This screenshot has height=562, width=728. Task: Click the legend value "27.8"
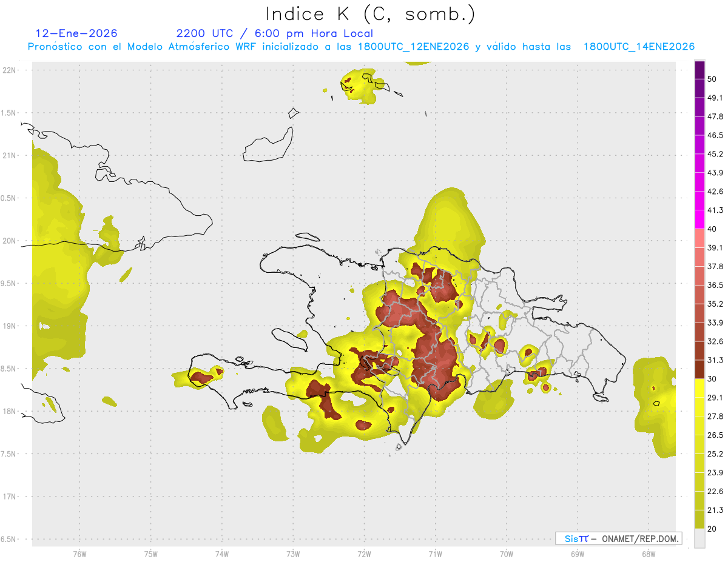point(715,416)
